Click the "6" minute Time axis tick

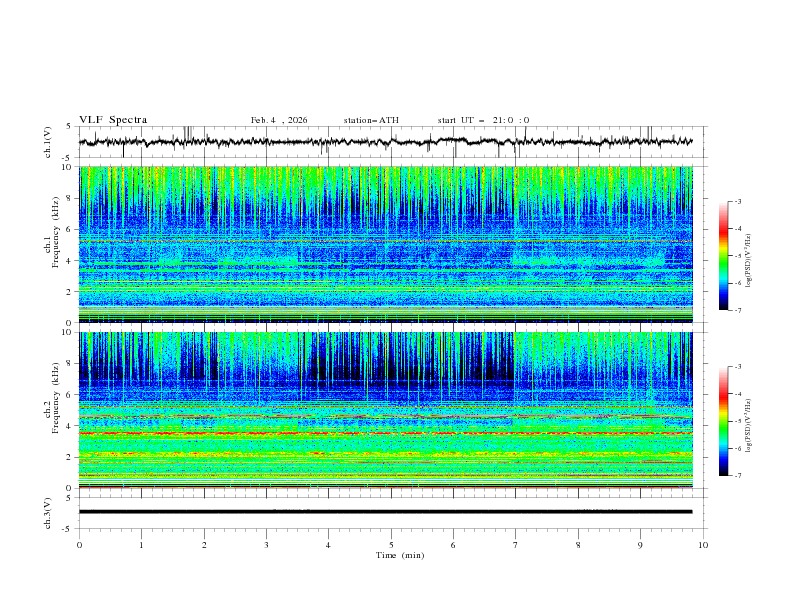coord(453,545)
